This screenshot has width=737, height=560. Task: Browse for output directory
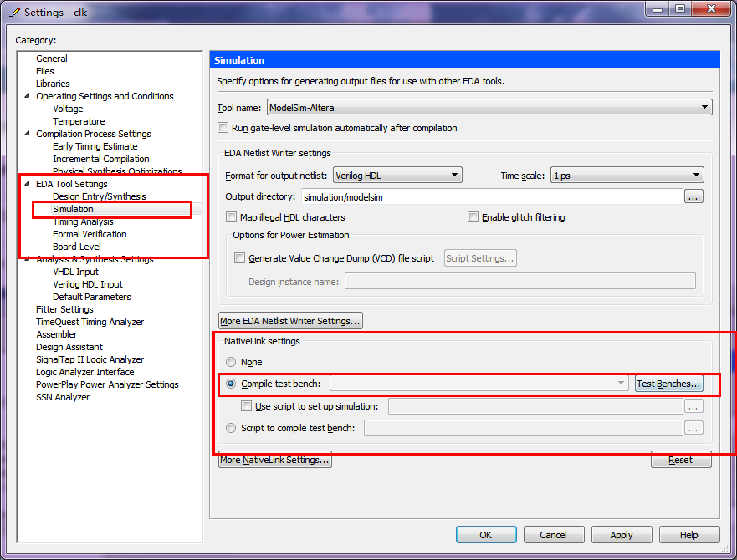[693, 197]
